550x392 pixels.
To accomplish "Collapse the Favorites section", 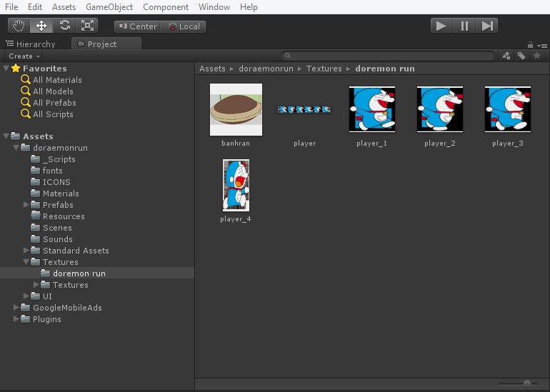I will point(6,68).
